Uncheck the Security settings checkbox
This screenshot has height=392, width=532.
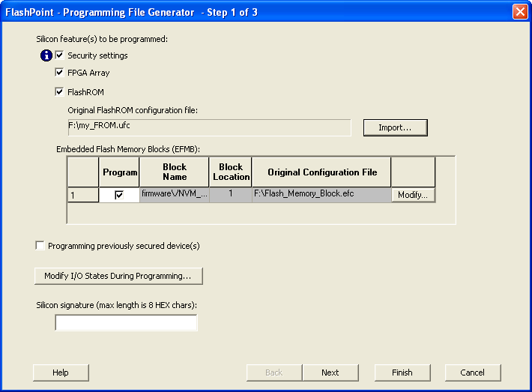59,55
